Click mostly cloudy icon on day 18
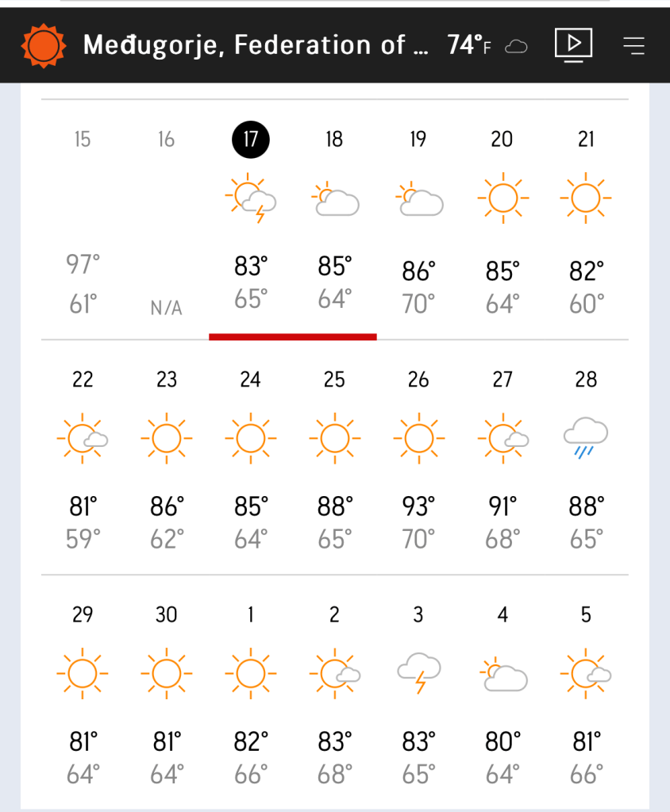Screen dimensions: 670x812 334,199
